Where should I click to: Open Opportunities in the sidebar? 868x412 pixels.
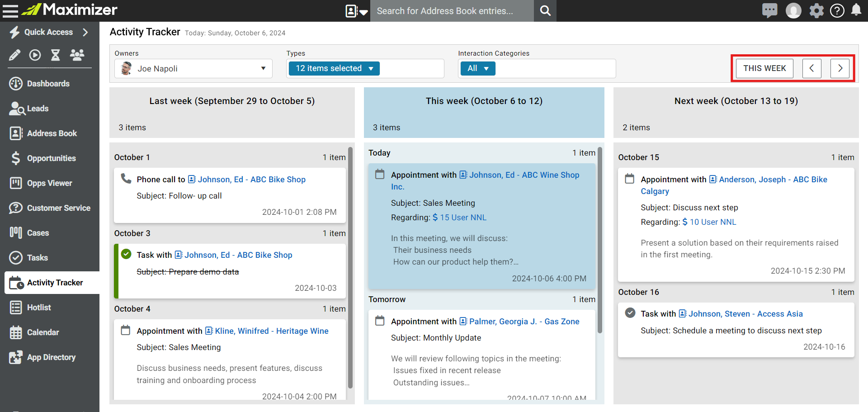[50, 158]
